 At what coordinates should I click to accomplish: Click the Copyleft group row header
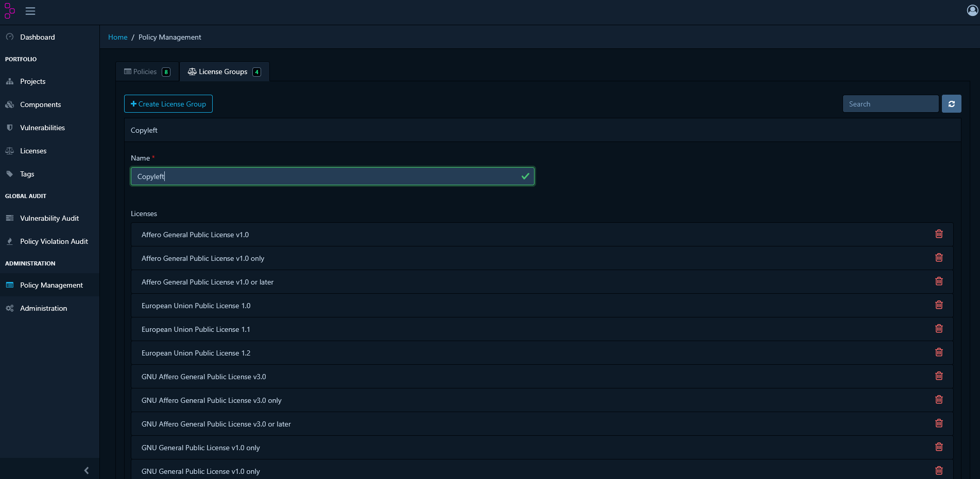[x=543, y=130]
